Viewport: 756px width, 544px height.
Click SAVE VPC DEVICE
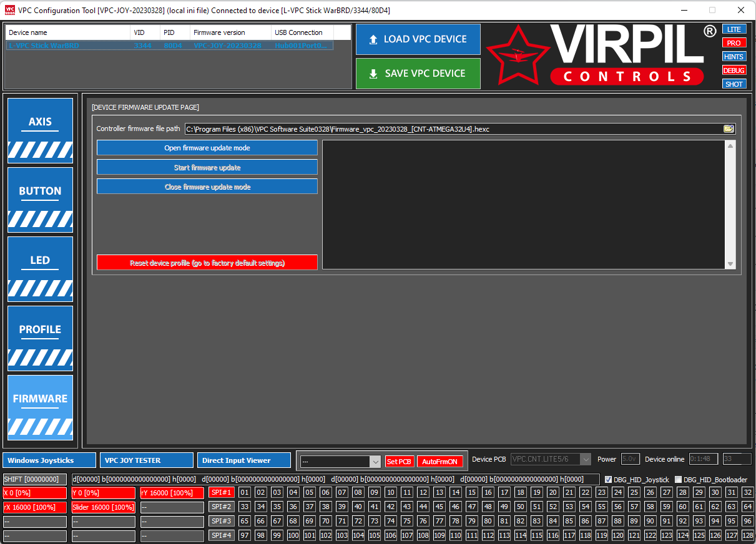click(x=418, y=74)
